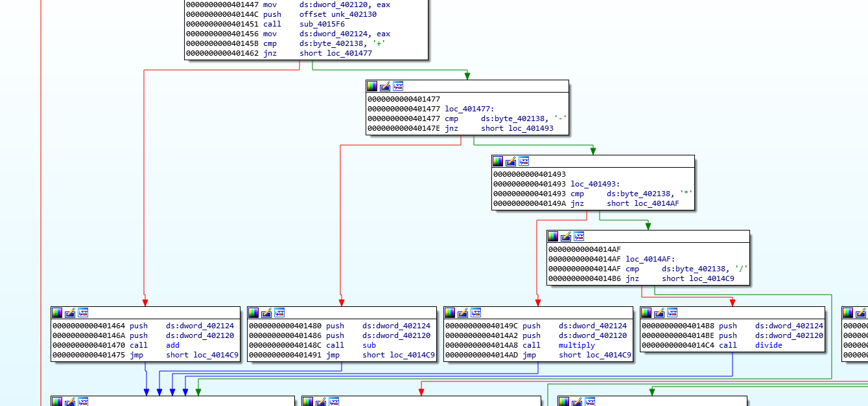Open node color picker on loc_401477 block
The height and width of the screenshot is (406, 868).
coord(372,86)
